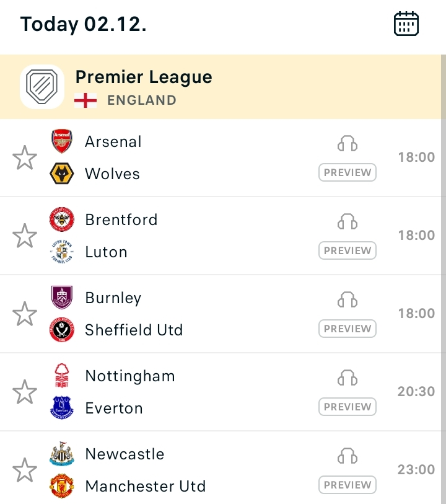Click the Premier League shield logo
This screenshot has height=504, width=446.
point(42,87)
